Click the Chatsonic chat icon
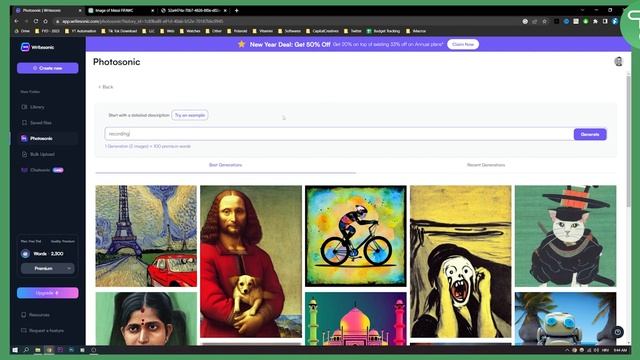 click(x=24, y=170)
